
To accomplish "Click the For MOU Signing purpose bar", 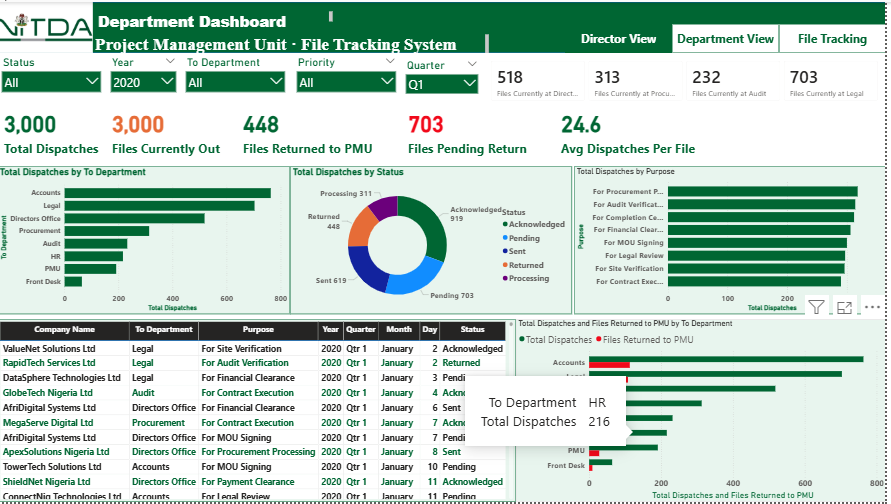I will pyautogui.click(x=757, y=243).
